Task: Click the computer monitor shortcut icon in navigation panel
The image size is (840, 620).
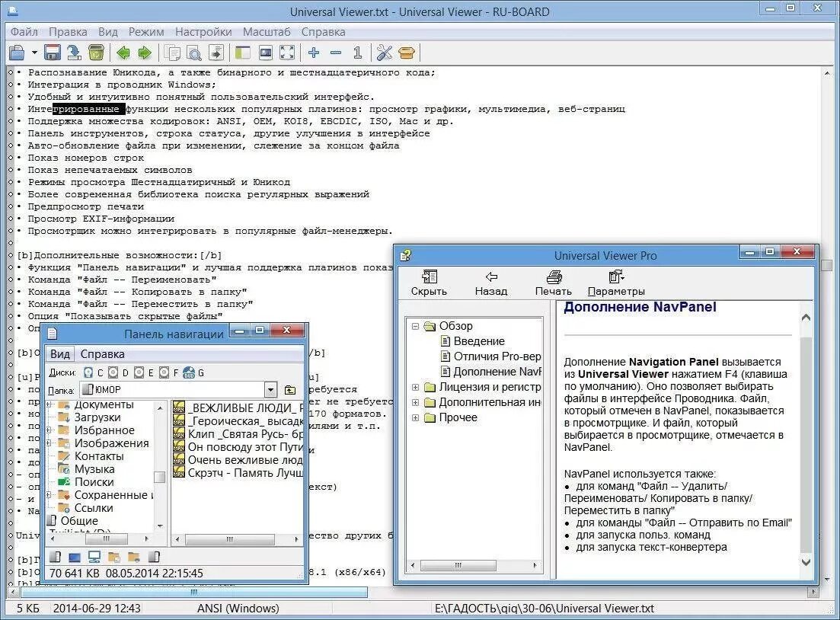Action: [x=94, y=557]
